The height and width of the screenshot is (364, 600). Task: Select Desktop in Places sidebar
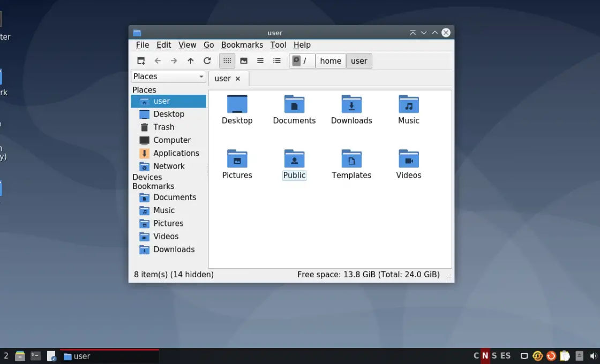168,114
